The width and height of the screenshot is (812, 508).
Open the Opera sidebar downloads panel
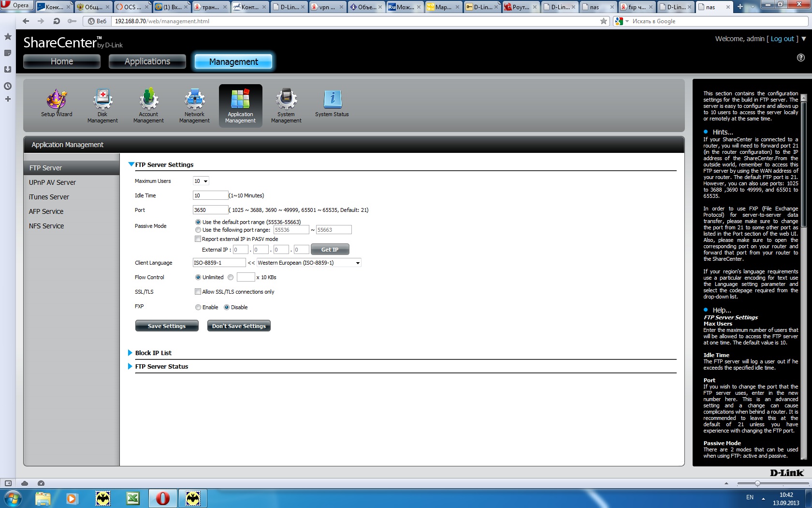8,70
